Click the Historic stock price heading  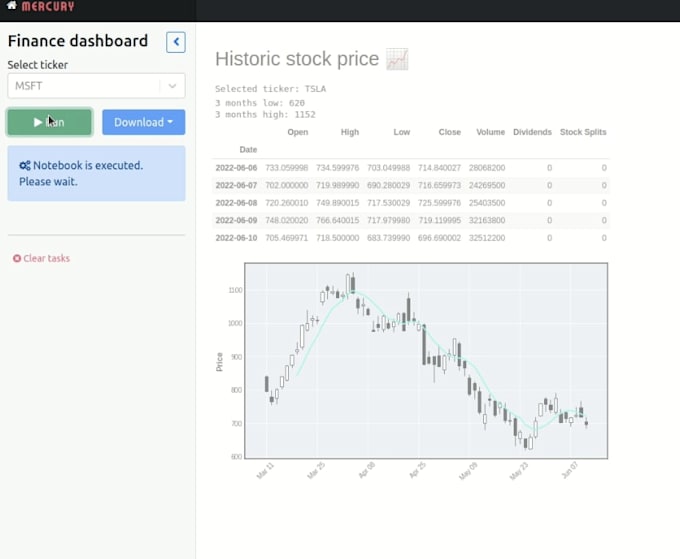pyautogui.click(x=297, y=59)
